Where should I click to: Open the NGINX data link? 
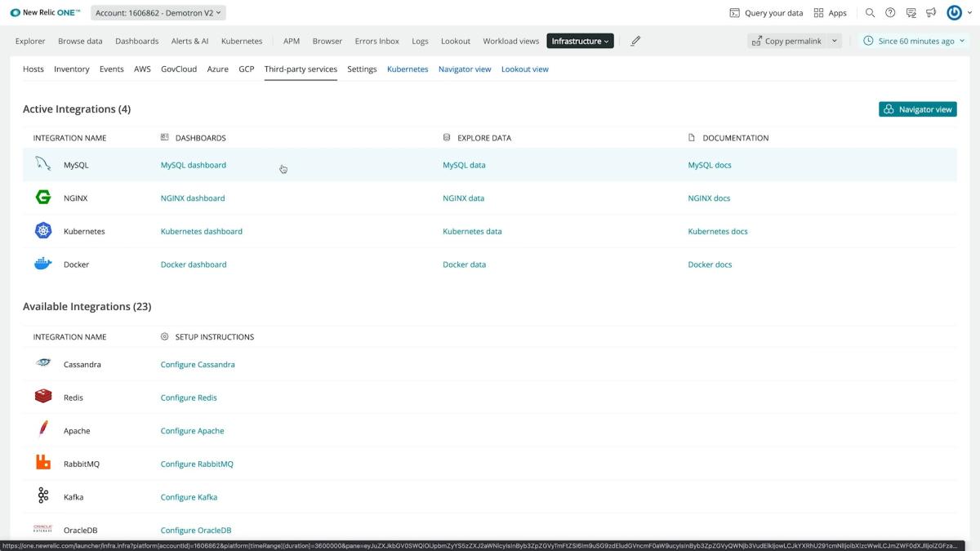(463, 198)
